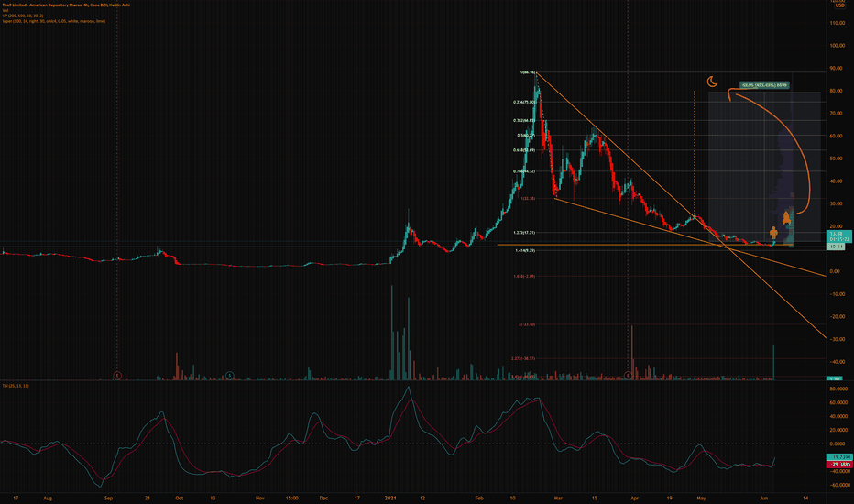This screenshot has width=854, height=504.
Task: Select the orange person figure icon
Action: click(x=773, y=233)
